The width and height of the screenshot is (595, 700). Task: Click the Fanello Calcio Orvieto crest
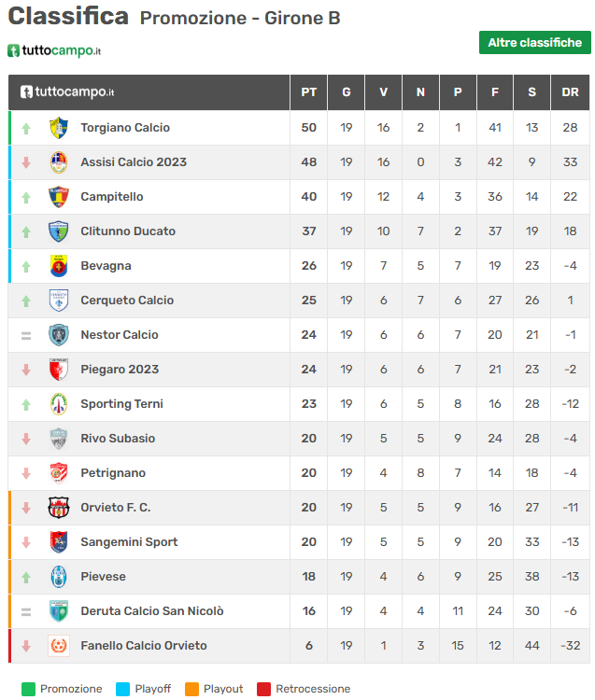pyautogui.click(x=59, y=646)
